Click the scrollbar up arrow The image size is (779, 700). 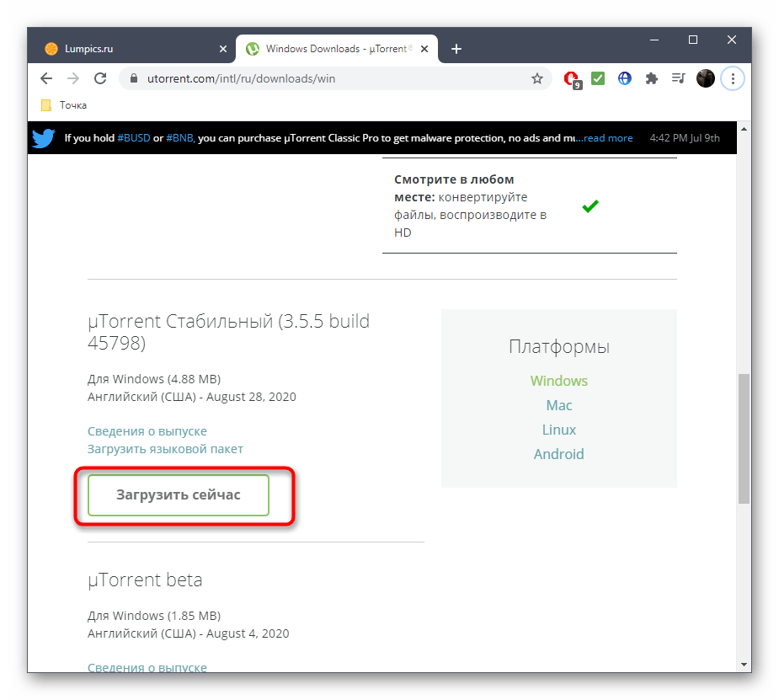coord(744,129)
